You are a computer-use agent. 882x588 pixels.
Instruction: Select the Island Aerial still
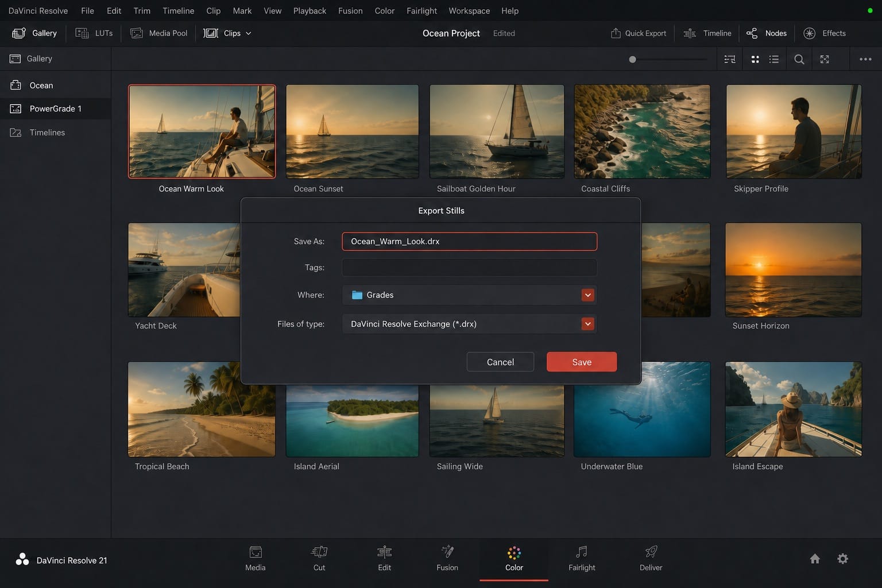point(352,420)
